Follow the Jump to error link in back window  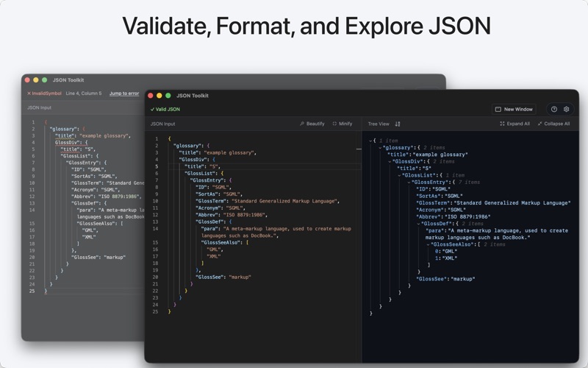[x=124, y=93]
